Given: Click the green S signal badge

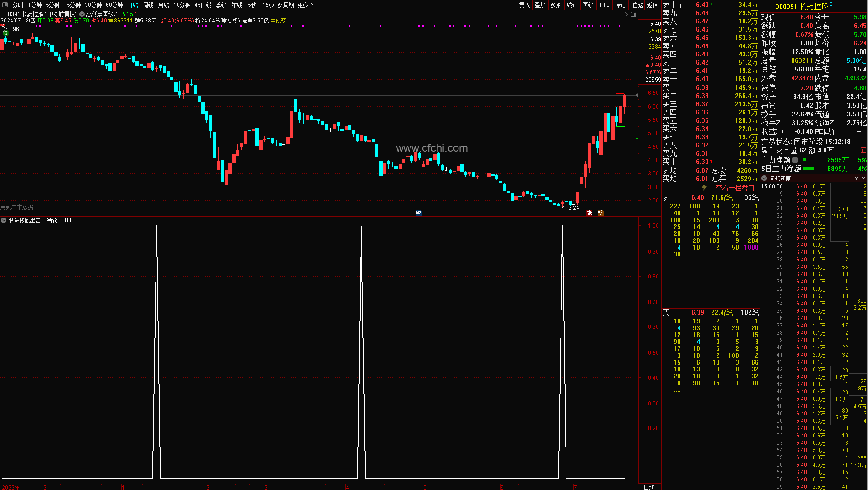Looking at the screenshot, I should tap(5, 33).
